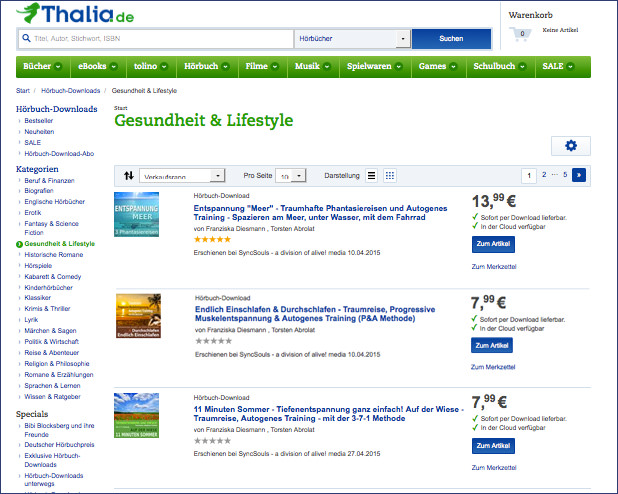The height and width of the screenshot is (494, 618).
Task: Open Historische Romane category
Action: pos(54,255)
